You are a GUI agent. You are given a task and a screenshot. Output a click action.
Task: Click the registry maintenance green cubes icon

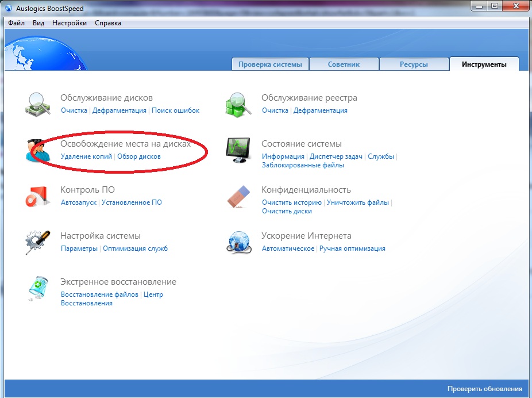[238, 105]
